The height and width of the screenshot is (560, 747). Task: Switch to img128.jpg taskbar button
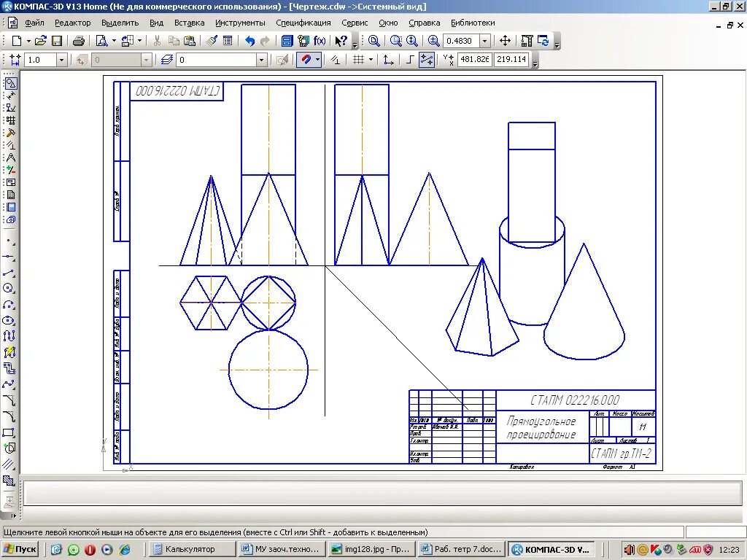click(371, 549)
